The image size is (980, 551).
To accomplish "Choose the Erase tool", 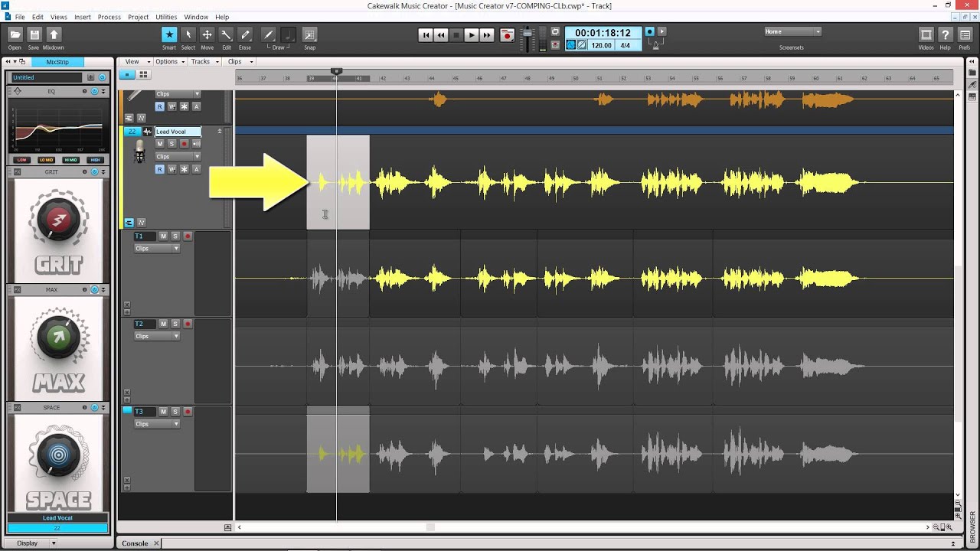I will (245, 34).
